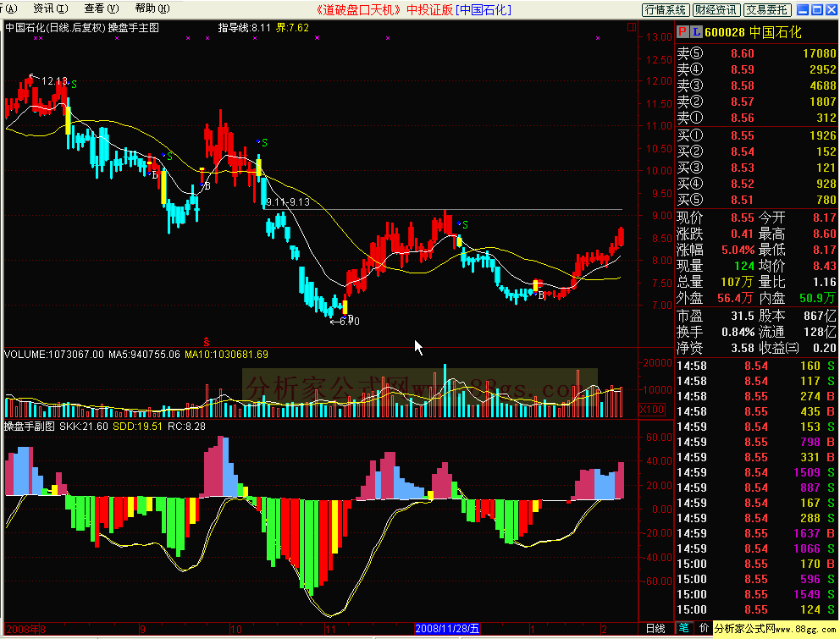Click the 总量 107万 value
This screenshot has width=840, height=639.
737,282
